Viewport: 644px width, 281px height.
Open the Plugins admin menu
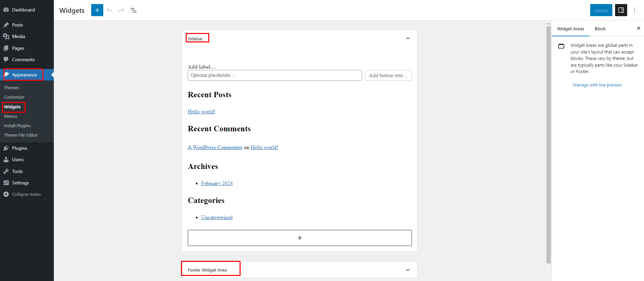[x=20, y=148]
